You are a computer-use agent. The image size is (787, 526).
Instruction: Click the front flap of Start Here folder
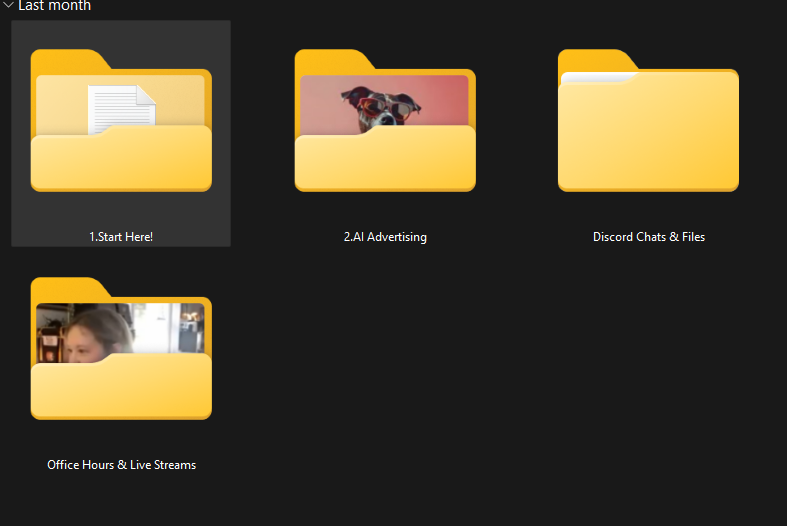121,160
